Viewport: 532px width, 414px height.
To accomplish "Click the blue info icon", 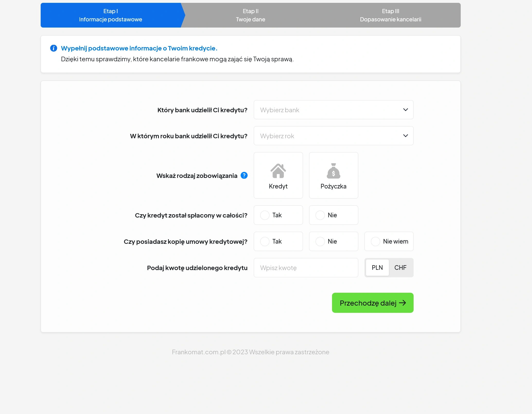I will 54,48.
